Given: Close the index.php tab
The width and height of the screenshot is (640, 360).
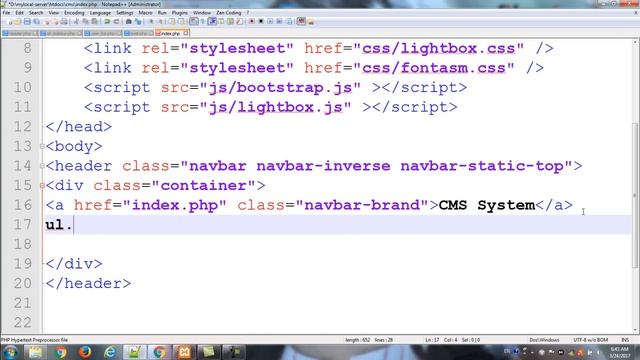Looking at the screenshot, I should click(x=186, y=33).
